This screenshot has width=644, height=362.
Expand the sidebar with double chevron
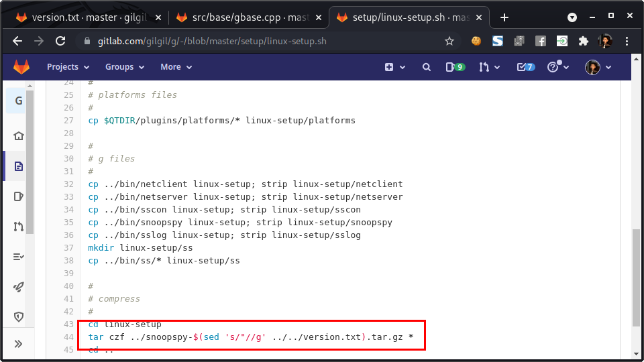point(18,344)
